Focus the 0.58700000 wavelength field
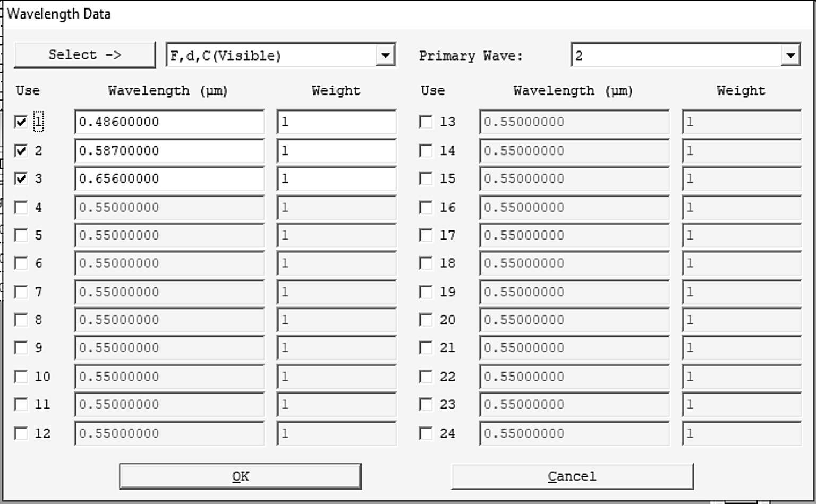This screenshot has width=816, height=504. click(x=169, y=151)
